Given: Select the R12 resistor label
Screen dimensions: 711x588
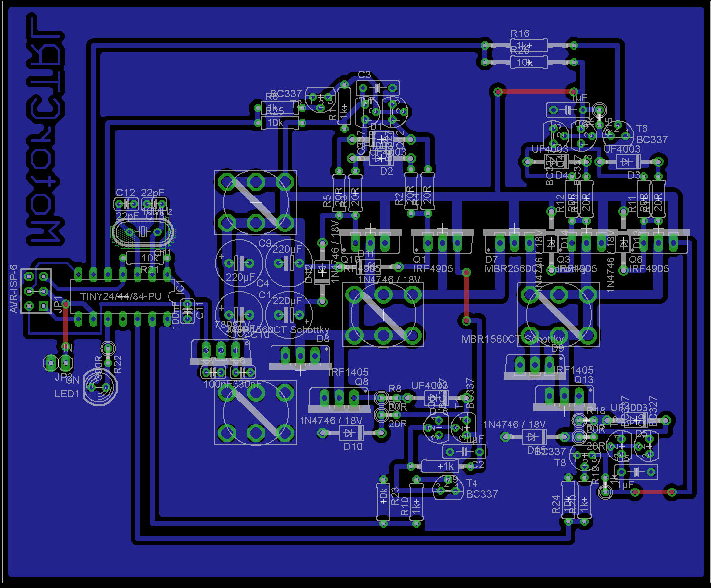Looking at the screenshot, I should 560,203.
